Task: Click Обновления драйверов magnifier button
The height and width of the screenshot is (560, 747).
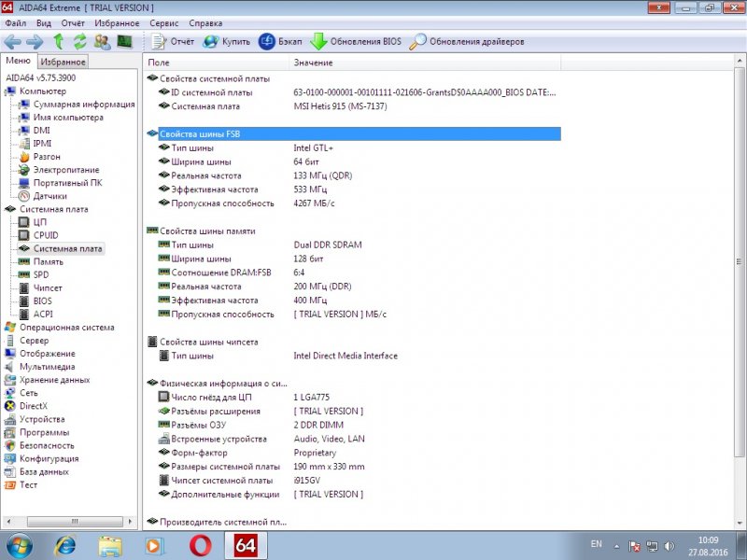Action: coord(467,42)
